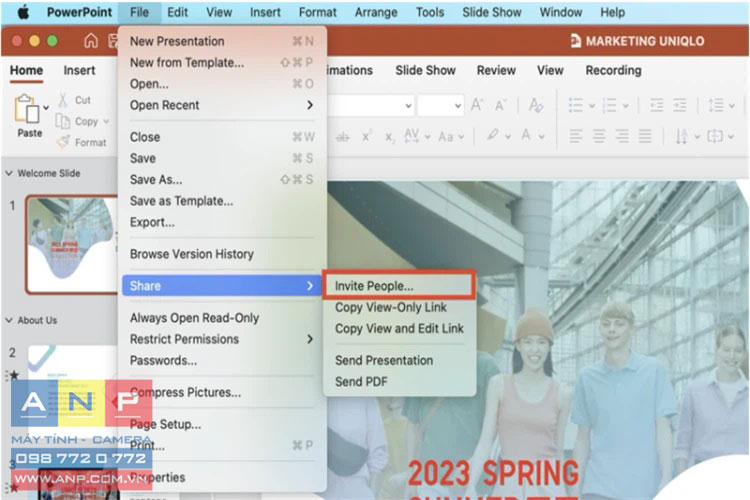Screen dimensions: 750x500
Task: Switch to the Insert ribbon tab
Action: pyautogui.click(x=79, y=70)
